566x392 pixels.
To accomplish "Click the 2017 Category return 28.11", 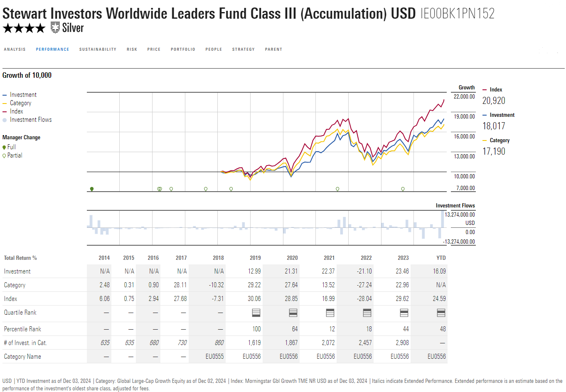I will tap(180, 285).
